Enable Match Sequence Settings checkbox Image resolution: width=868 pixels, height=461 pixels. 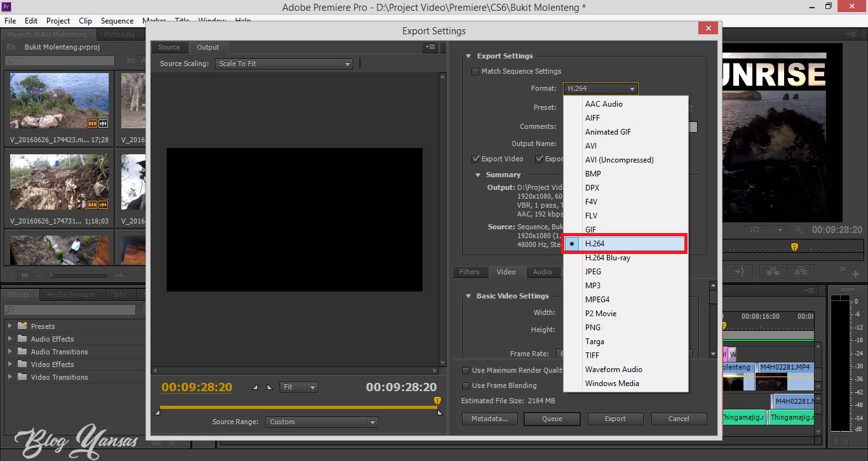coord(475,71)
